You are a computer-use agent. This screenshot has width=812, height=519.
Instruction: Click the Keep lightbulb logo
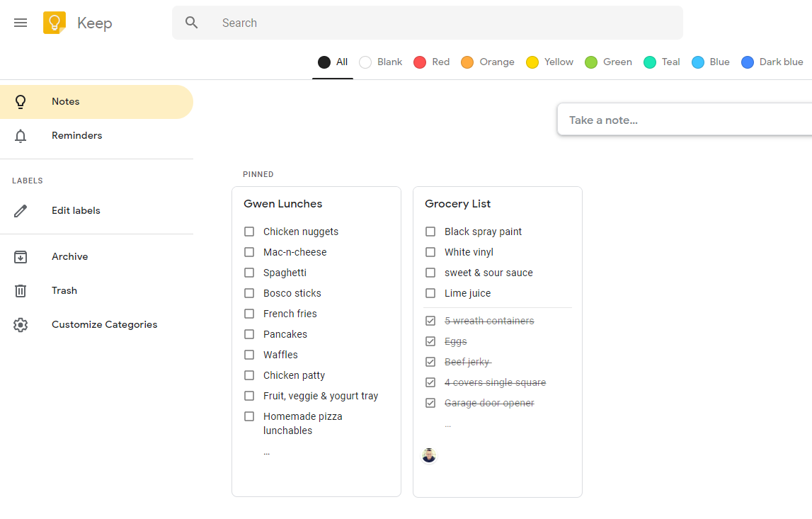(54, 22)
